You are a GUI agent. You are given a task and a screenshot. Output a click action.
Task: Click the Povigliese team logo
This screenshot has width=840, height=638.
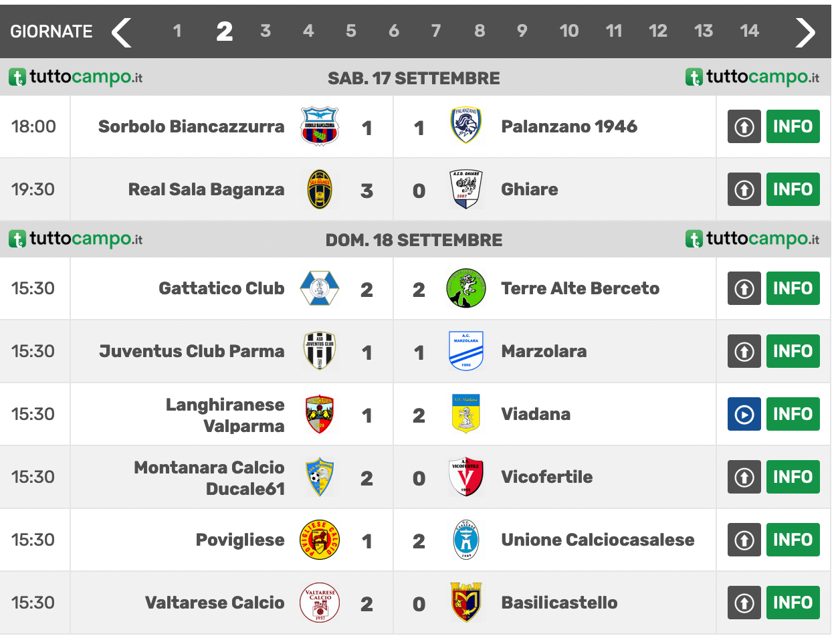[x=320, y=540]
